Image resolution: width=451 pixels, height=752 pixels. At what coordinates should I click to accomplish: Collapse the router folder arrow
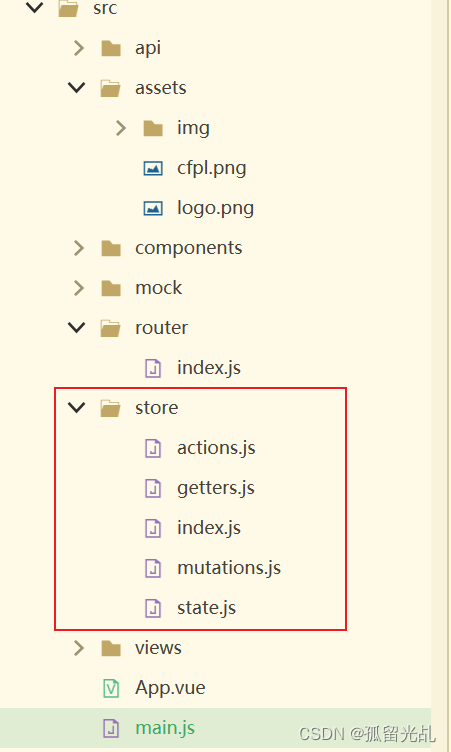tap(77, 328)
